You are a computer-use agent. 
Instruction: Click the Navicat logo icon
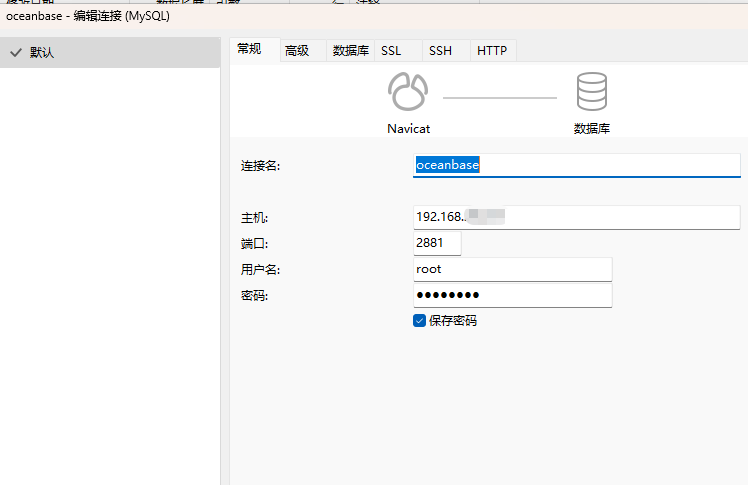coord(408,92)
